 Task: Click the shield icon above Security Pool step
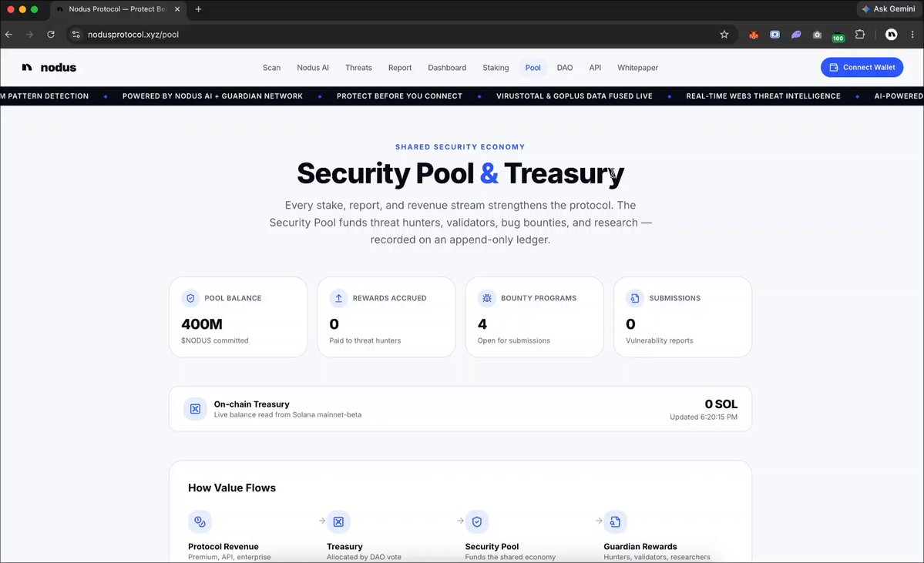(477, 521)
